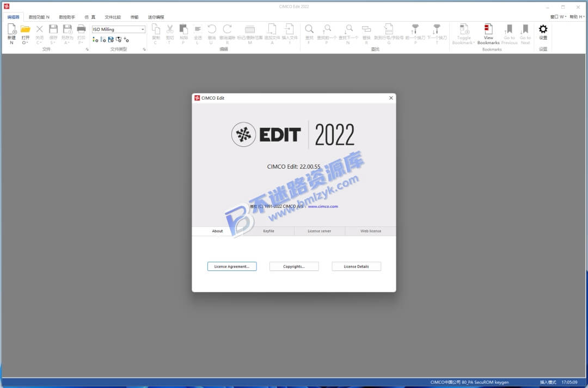This screenshot has height=388, width=588.
Task: Click first colored dots icon under ISO Milling
Action: 95,39
